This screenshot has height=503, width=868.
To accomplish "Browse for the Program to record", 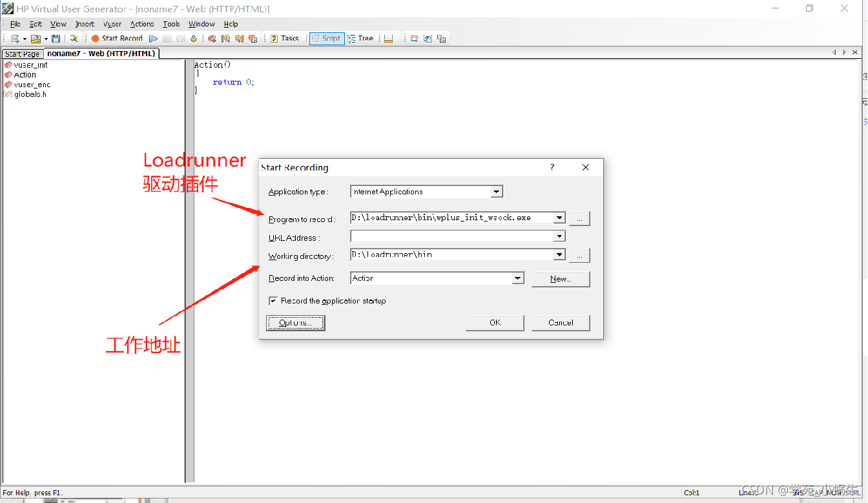I will [x=579, y=218].
